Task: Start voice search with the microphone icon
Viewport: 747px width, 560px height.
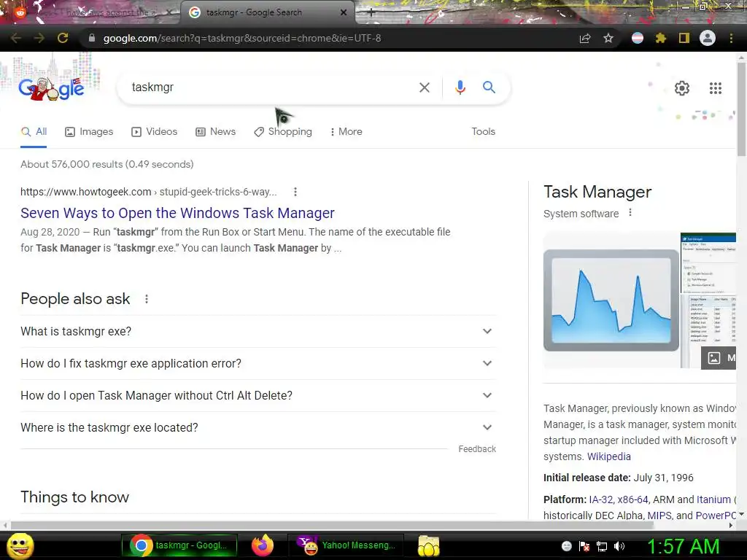Action: (x=460, y=87)
